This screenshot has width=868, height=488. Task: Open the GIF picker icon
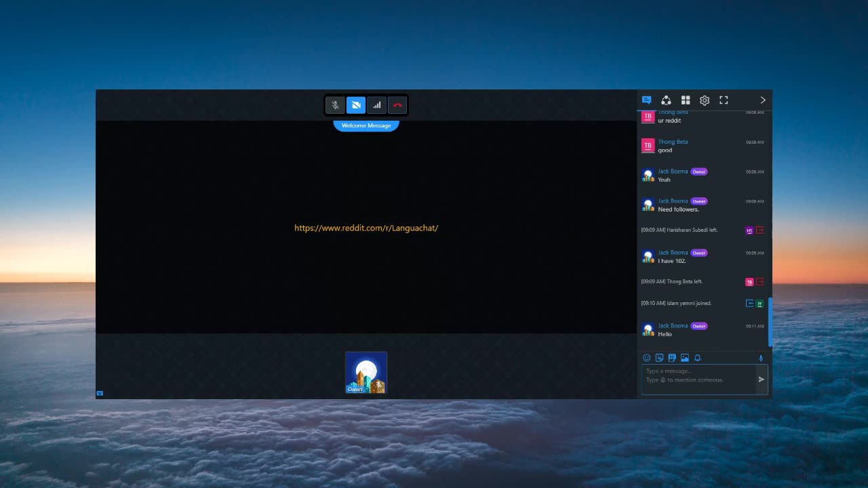pyautogui.click(x=672, y=358)
